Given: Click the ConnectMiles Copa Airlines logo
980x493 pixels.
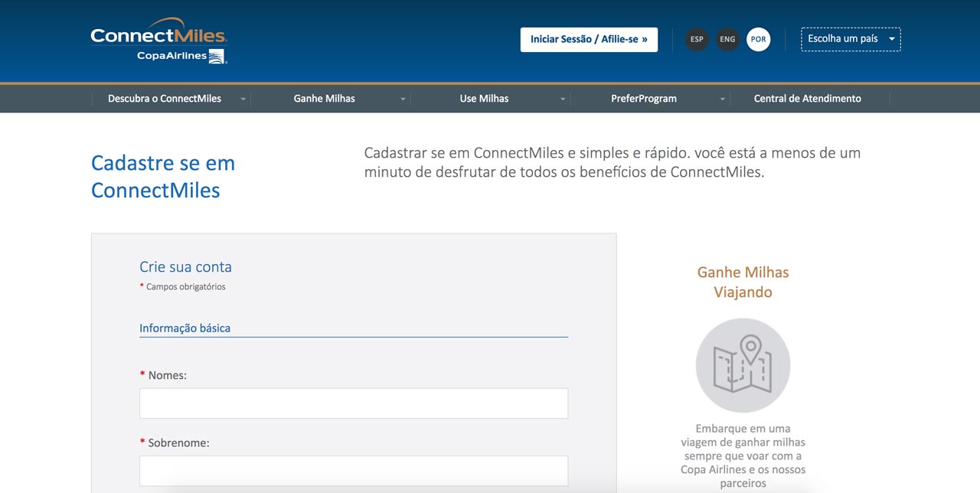Looking at the screenshot, I should coord(159,41).
